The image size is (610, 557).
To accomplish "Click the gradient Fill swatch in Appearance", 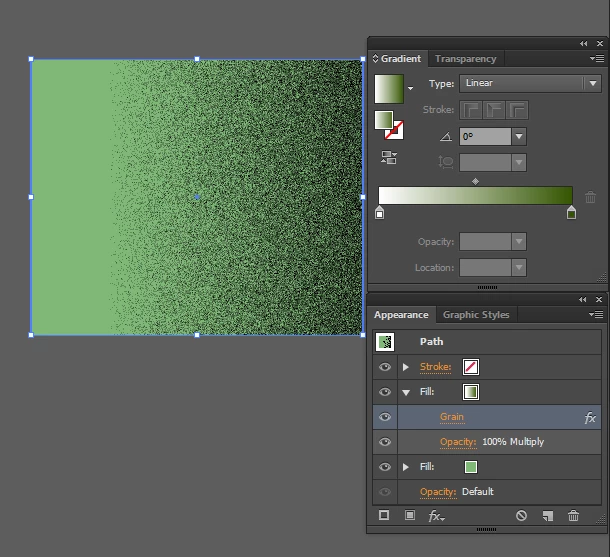I will (x=471, y=392).
